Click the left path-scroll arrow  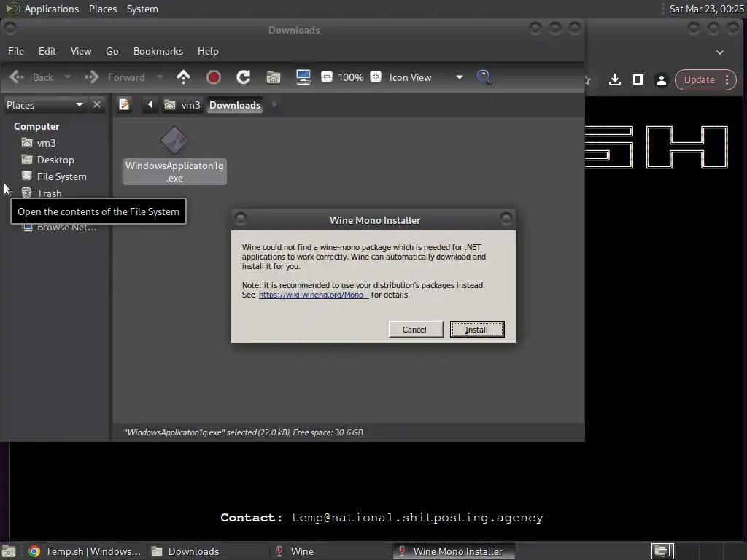[x=150, y=104]
